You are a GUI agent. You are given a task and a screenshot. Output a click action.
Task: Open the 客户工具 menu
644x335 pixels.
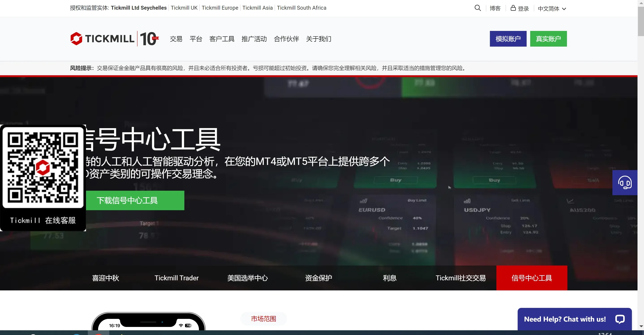coord(222,39)
